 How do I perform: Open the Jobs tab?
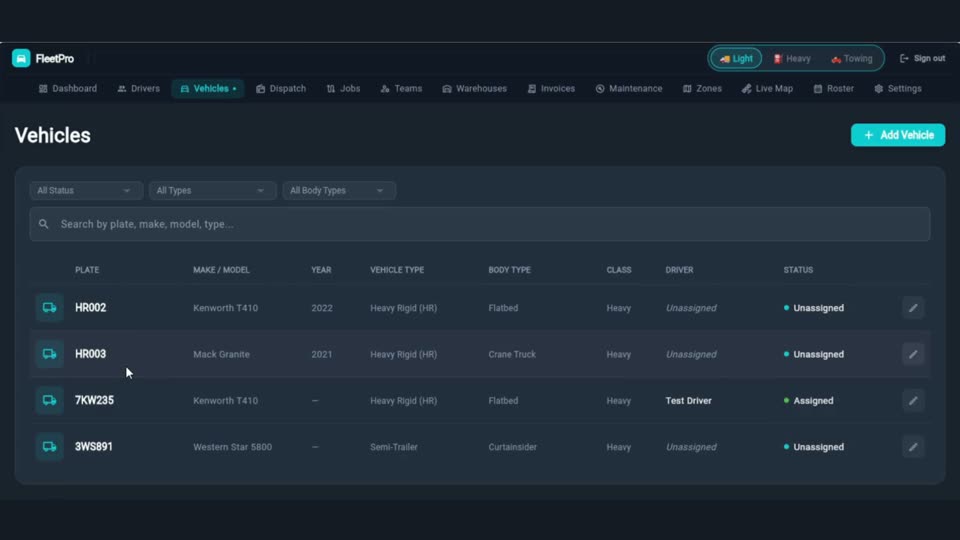pyautogui.click(x=343, y=89)
